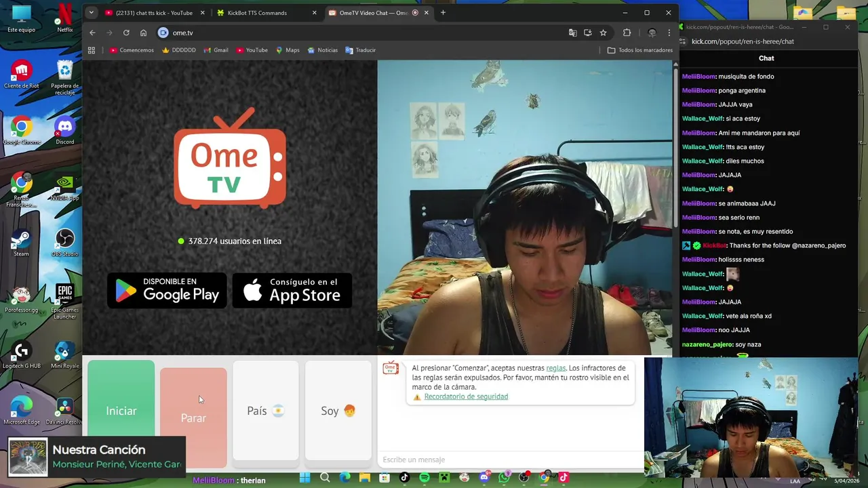This screenshot has width=868, height=488.
Task: Open Windows Start menu
Action: [x=304, y=477]
